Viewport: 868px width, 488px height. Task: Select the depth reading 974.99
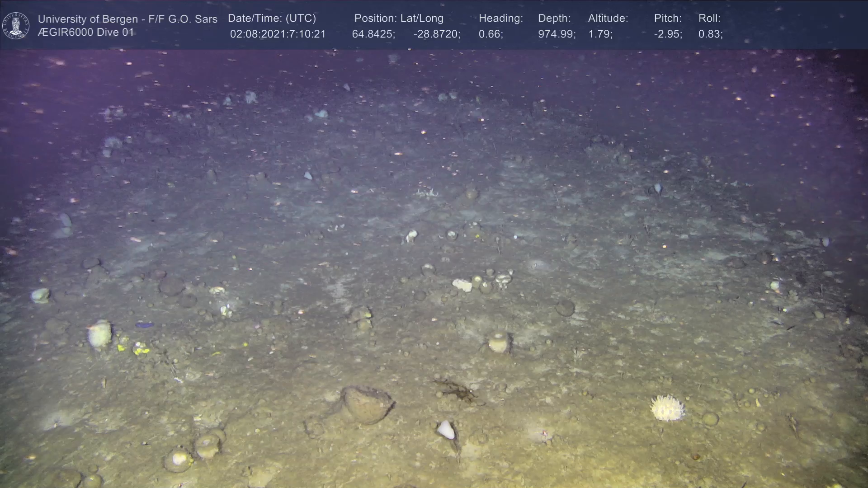click(556, 34)
